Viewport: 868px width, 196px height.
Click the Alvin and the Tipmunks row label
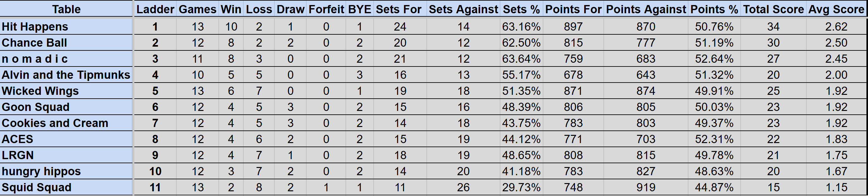pyautogui.click(x=66, y=75)
